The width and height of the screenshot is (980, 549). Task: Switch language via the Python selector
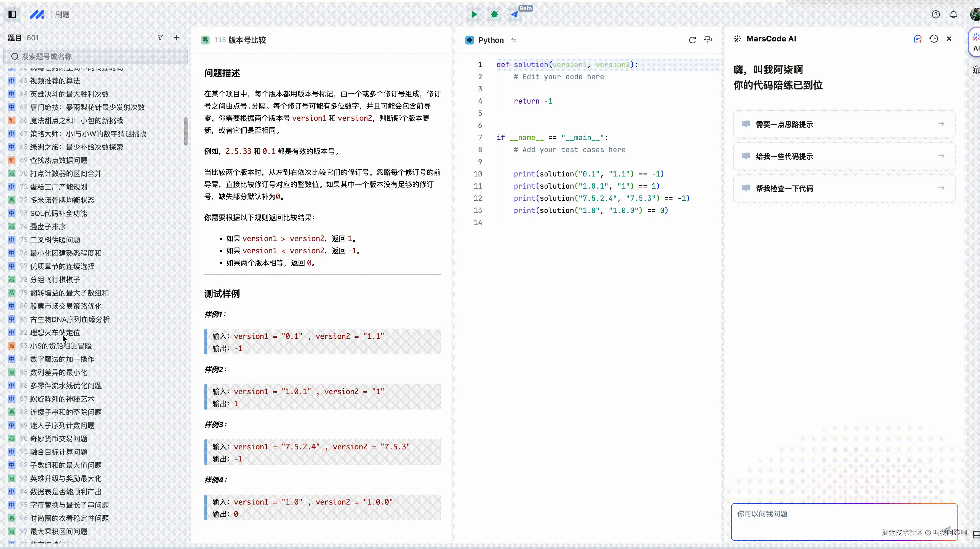point(490,40)
